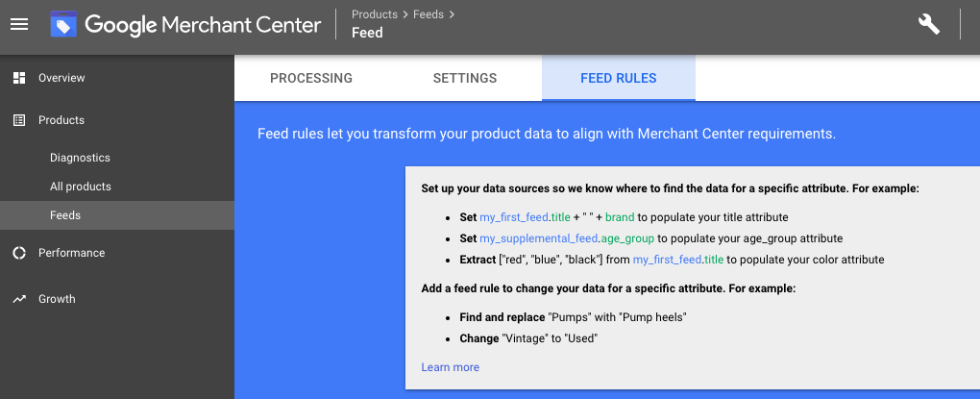
Task: Open the wrench tools menu
Action: pos(929,26)
